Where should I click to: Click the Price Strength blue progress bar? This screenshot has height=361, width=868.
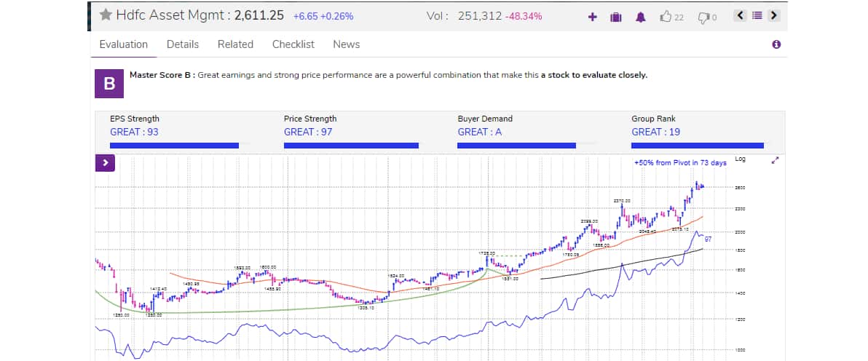tap(351, 146)
